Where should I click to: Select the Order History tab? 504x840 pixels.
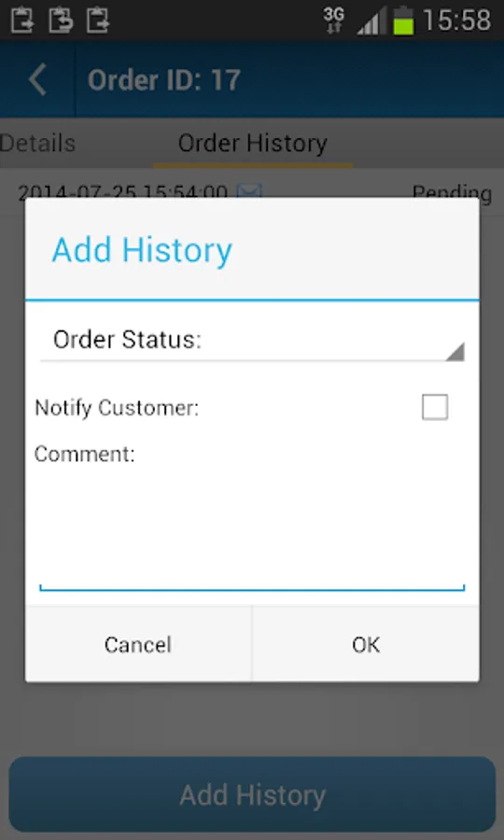point(252,143)
